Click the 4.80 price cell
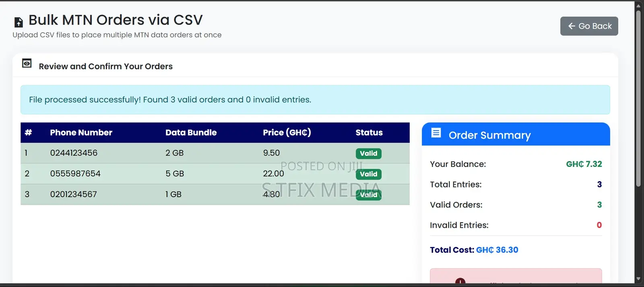The width and height of the screenshot is (644, 287). pos(271,194)
